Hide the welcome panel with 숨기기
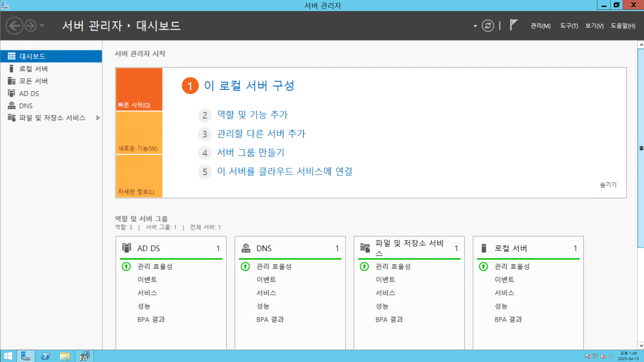The height and width of the screenshot is (362, 644). click(608, 185)
